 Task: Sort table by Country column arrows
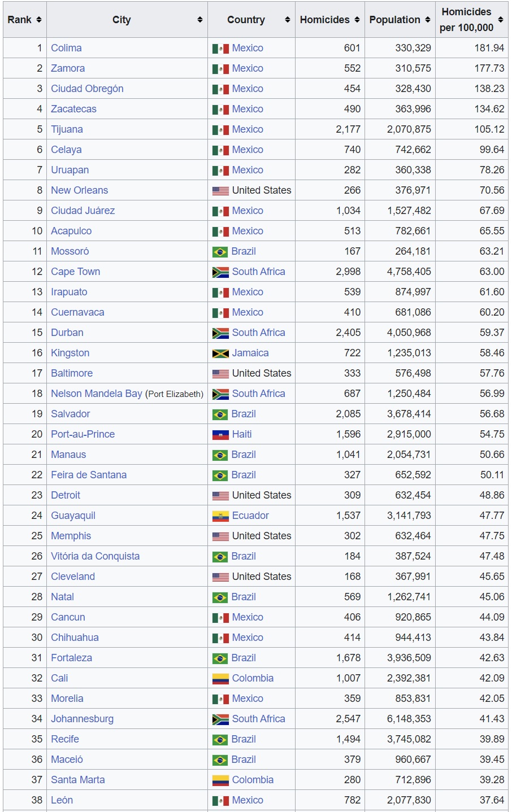click(x=288, y=20)
